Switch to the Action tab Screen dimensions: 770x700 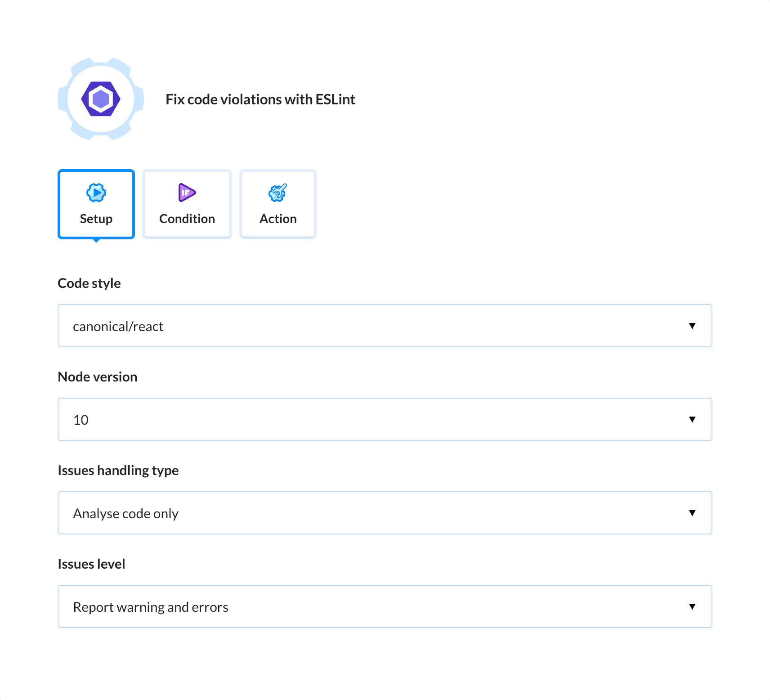[x=277, y=204]
